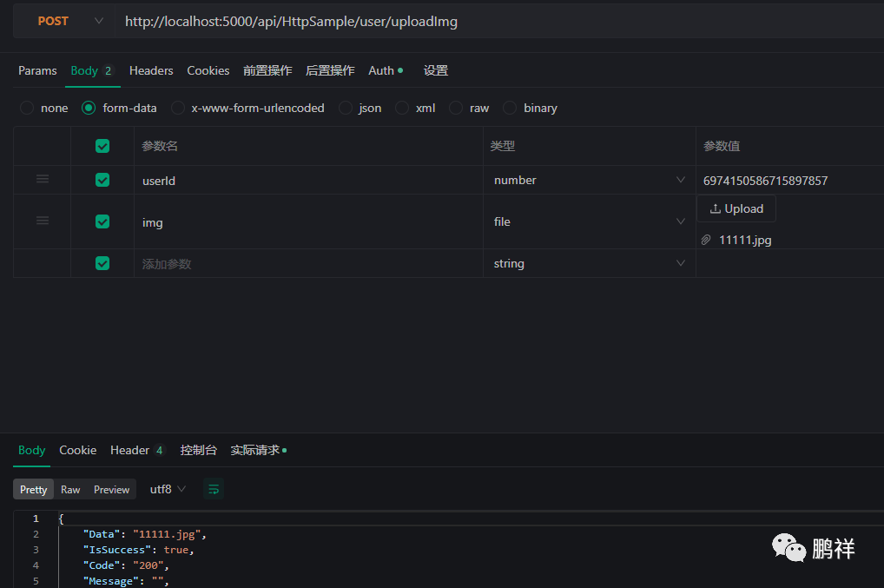Click the "Code": "200" response line

click(126, 565)
